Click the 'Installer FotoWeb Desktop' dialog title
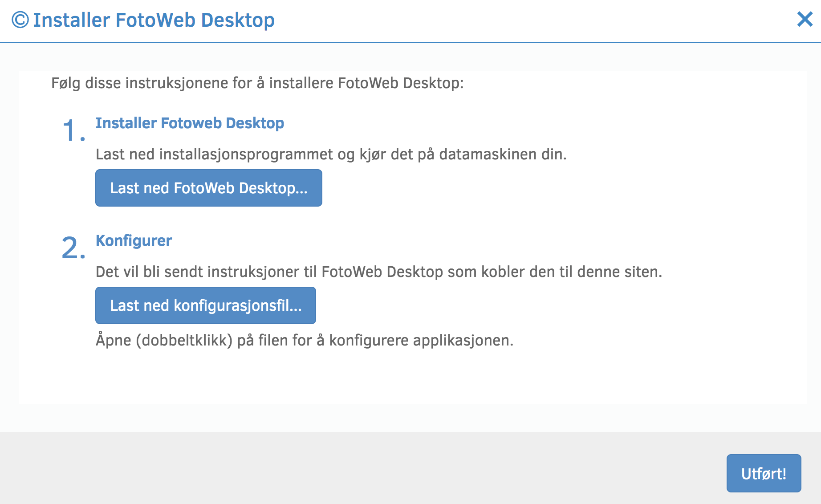The image size is (821, 504). pyautogui.click(x=154, y=20)
